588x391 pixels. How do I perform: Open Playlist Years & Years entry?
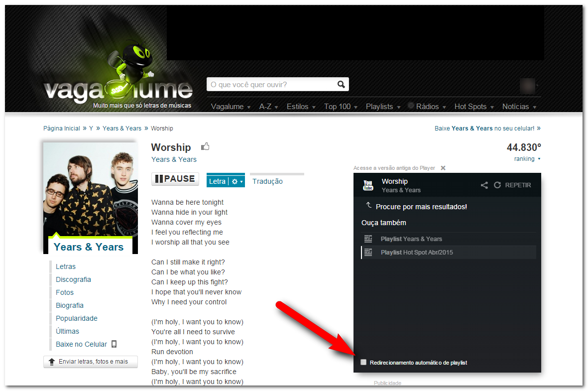(449, 239)
